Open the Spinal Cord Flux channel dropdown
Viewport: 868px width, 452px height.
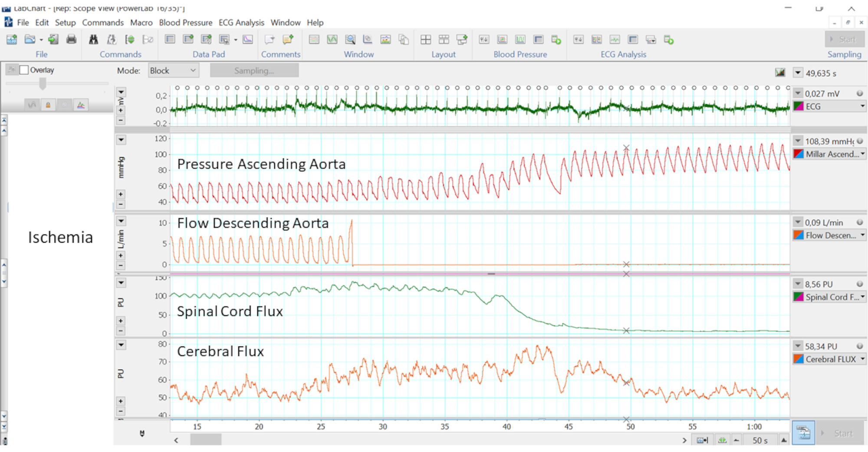point(862,297)
